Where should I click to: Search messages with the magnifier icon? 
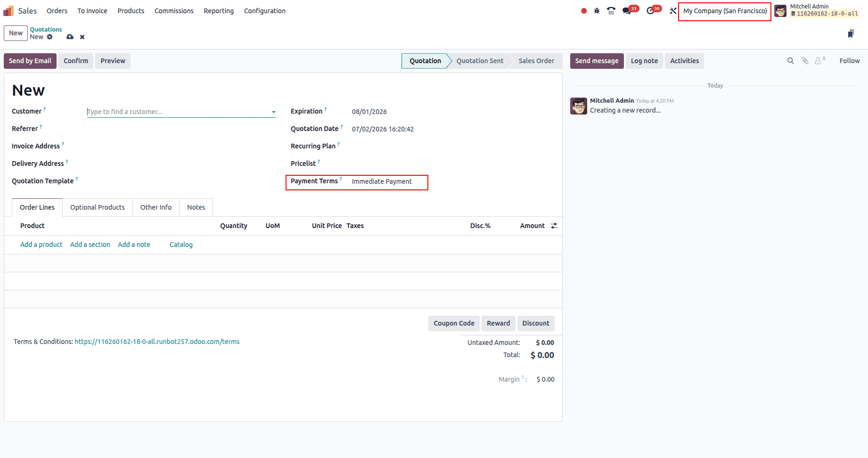click(x=790, y=61)
